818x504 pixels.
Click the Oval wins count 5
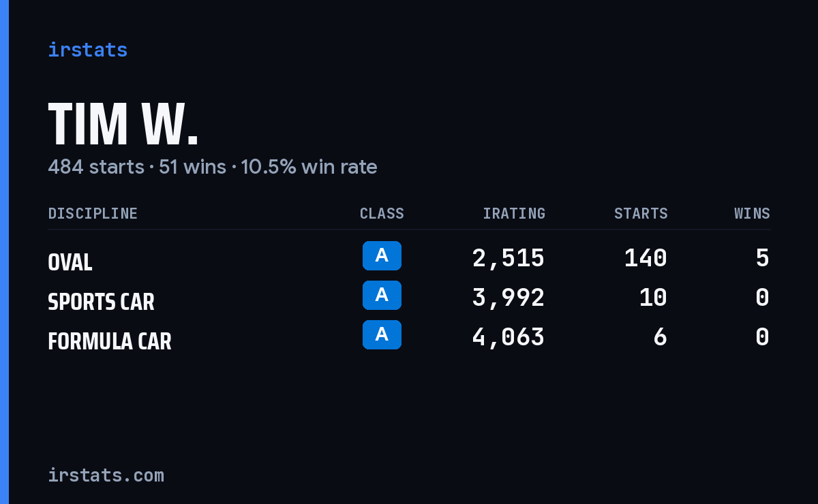[x=762, y=258]
